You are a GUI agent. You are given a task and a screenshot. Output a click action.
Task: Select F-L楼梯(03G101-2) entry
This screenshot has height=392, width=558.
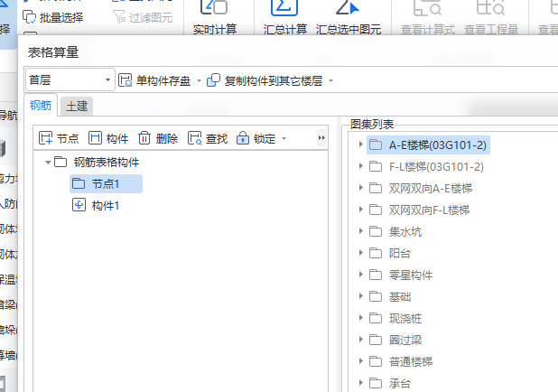pos(436,166)
